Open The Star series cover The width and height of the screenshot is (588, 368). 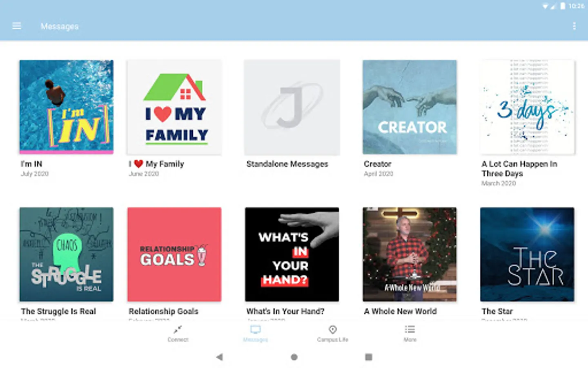[x=527, y=254]
